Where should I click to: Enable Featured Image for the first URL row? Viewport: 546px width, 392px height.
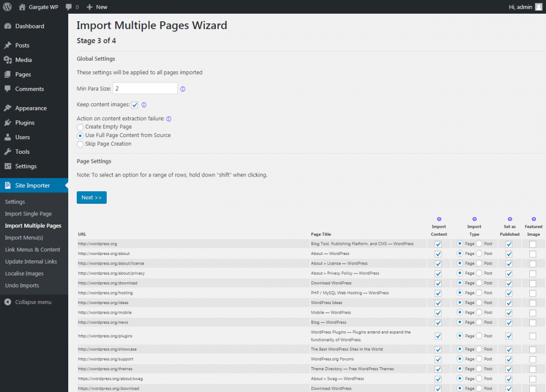[533, 244]
